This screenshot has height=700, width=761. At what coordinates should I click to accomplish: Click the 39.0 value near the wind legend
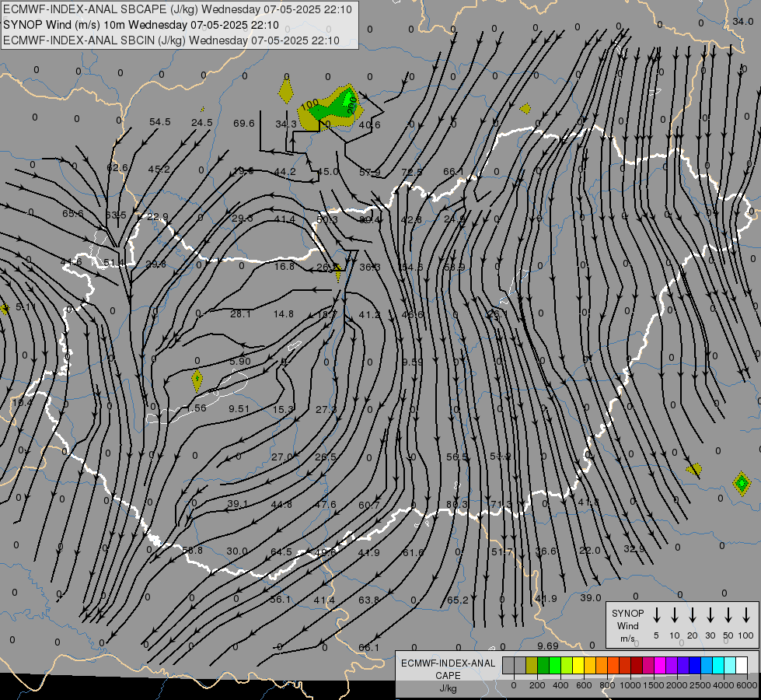[591, 598]
